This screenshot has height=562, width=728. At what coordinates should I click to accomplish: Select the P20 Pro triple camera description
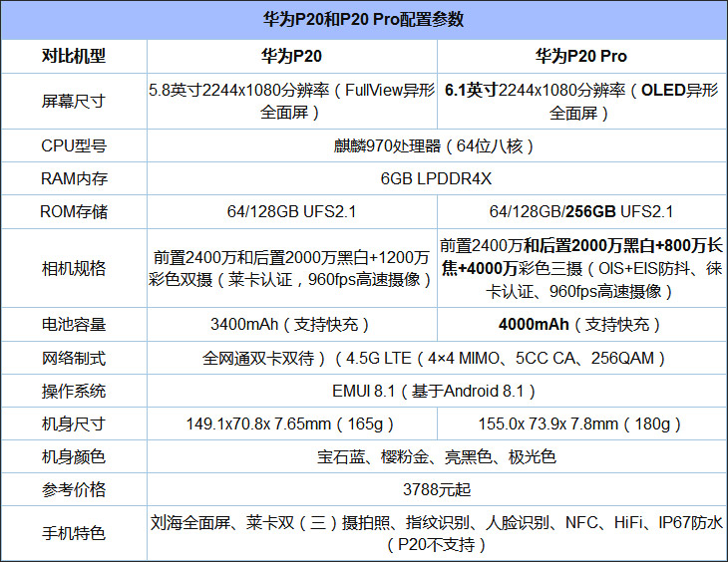coord(581,268)
